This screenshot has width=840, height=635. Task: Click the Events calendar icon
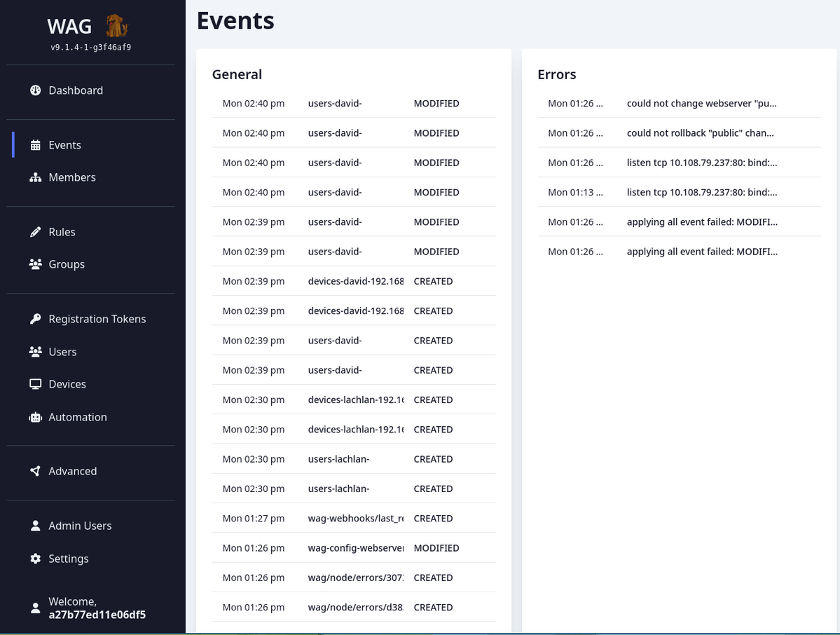(x=36, y=145)
